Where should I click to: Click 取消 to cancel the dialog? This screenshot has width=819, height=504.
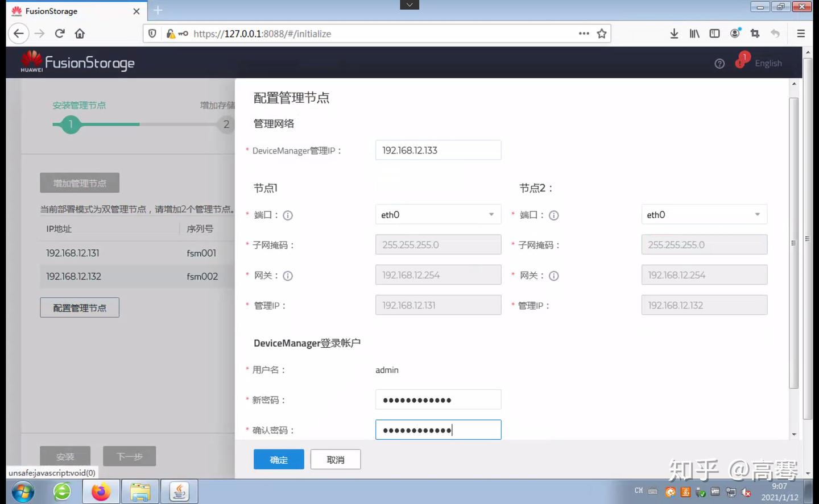click(335, 459)
